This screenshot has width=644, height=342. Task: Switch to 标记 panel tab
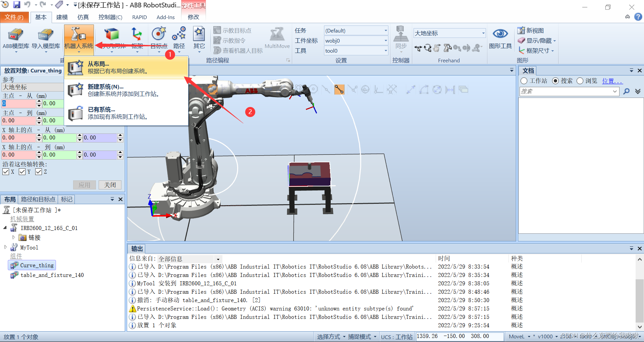click(67, 199)
